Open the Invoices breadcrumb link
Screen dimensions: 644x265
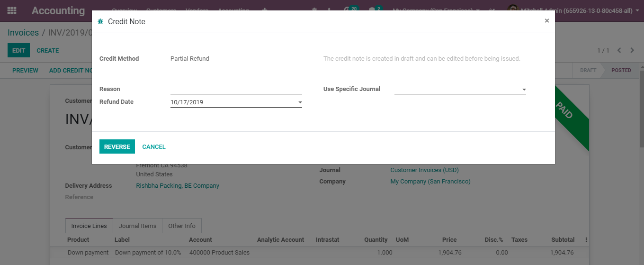pyautogui.click(x=23, y=33)
